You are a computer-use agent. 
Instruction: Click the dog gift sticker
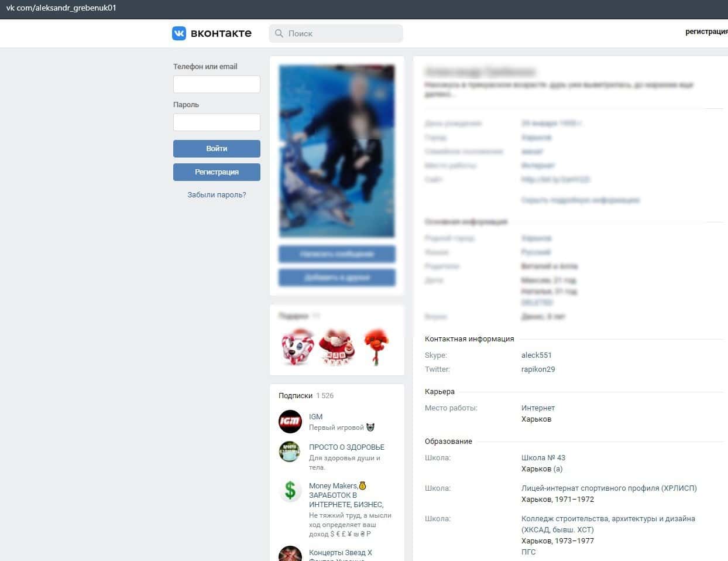click(297, 346)
